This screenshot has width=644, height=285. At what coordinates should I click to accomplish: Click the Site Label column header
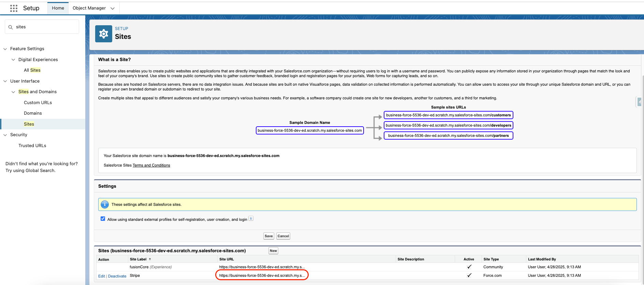pyautogui.click(x=138, y=259)
